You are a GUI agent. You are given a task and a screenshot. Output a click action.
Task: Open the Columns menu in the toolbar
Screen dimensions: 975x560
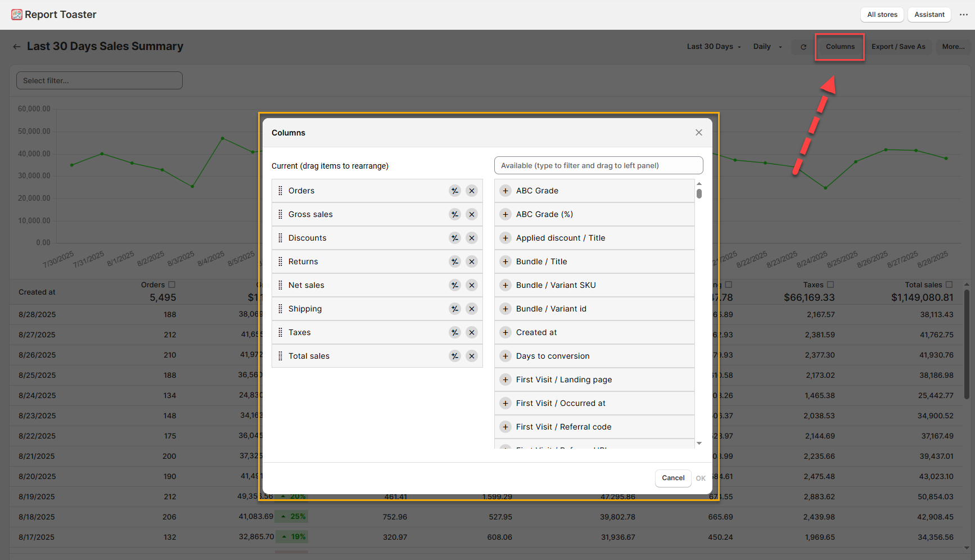click(839, 47)
